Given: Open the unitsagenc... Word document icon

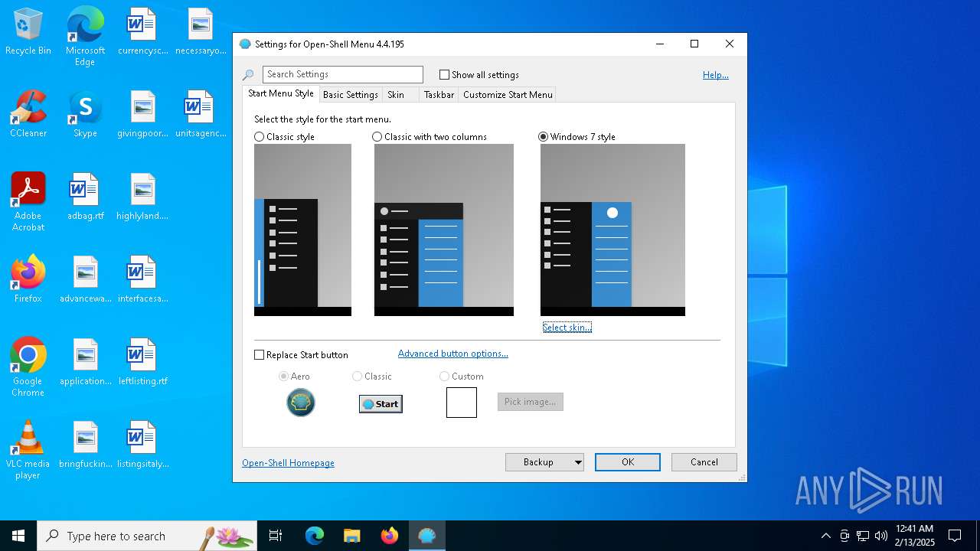Looking at the screenshot, I should 201,115.
